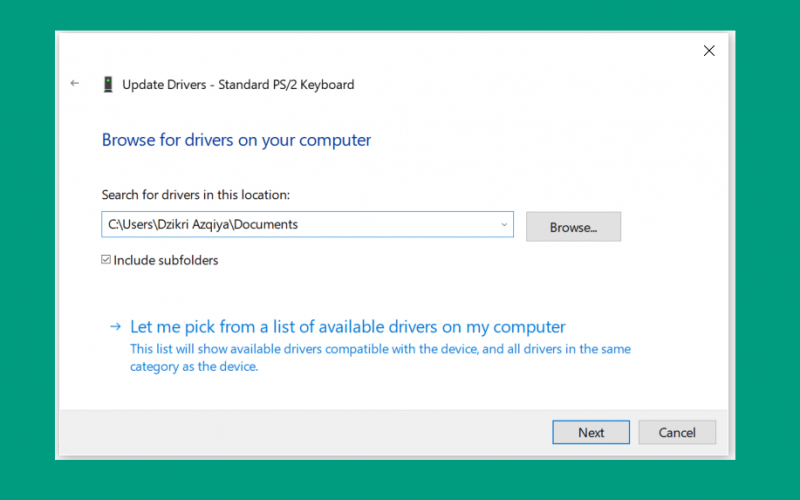This screenshot has width=800, height=500.
Task: Click the keyboard device icon in title
Action: click(x=108, y=84)
